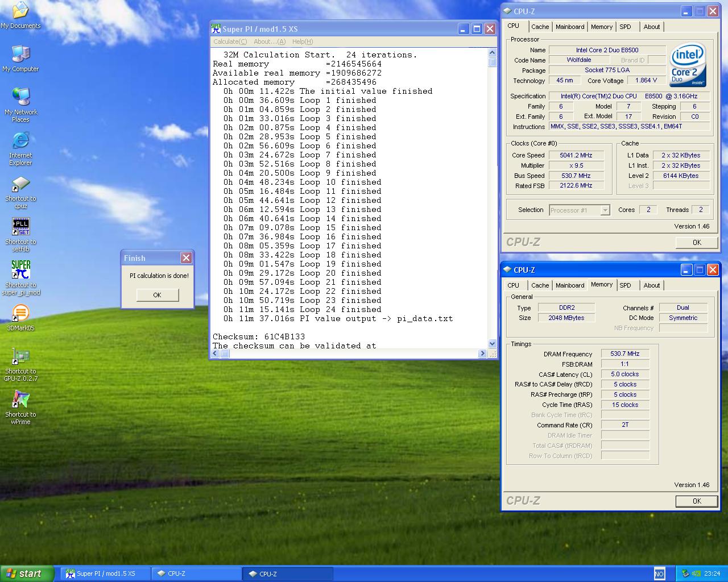Open Shortcut to wPrime icon
The height and width of the screenshot is (582, 728).
tap(20, 408)
